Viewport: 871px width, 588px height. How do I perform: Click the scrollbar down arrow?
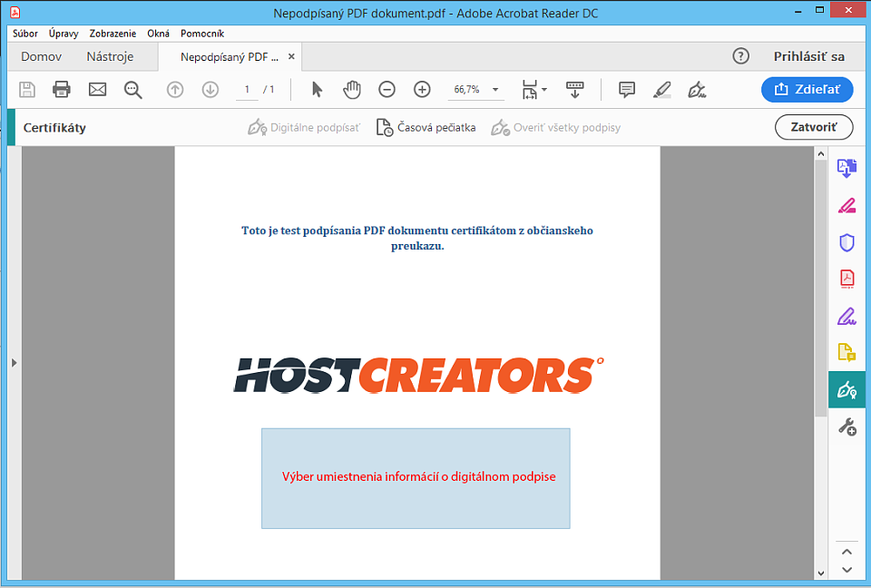point(820,573)
